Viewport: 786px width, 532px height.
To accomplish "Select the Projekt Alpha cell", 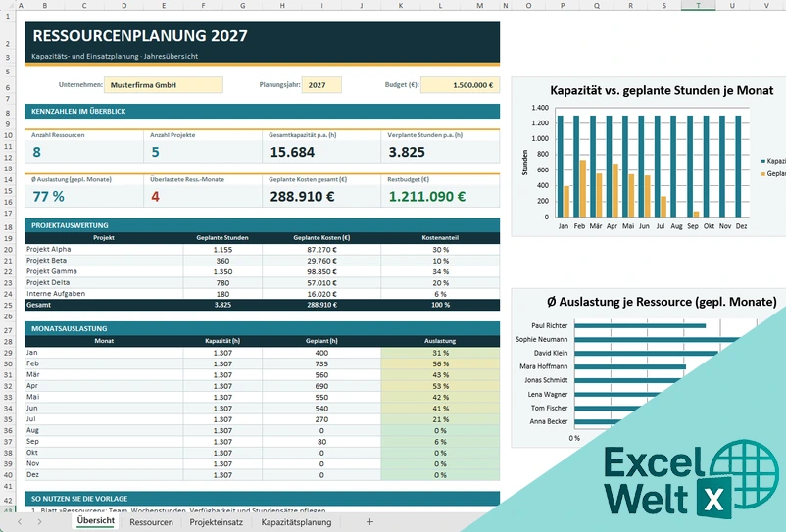I will 104,249.
